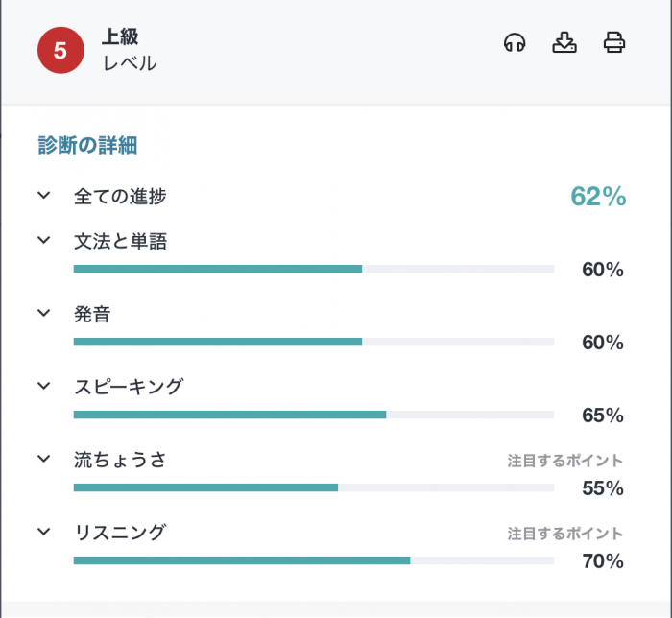Viewport: 672px width, 618px height.
Task: Expand the リスニング section chevron
Action: click(x=43, y=531)
